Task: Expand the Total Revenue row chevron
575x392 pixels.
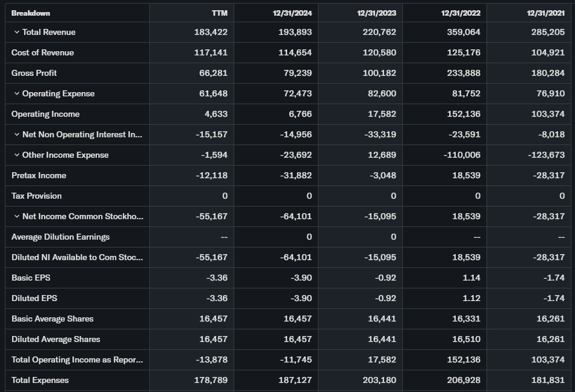Action: tap(16, 33)
